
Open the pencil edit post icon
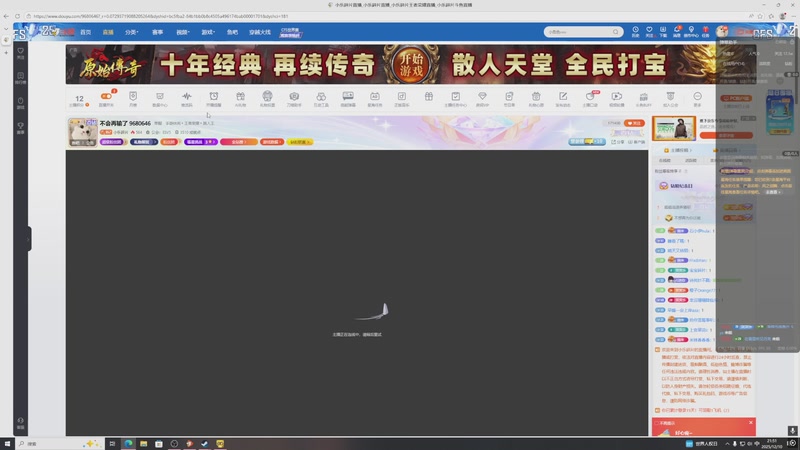(563, 96)
